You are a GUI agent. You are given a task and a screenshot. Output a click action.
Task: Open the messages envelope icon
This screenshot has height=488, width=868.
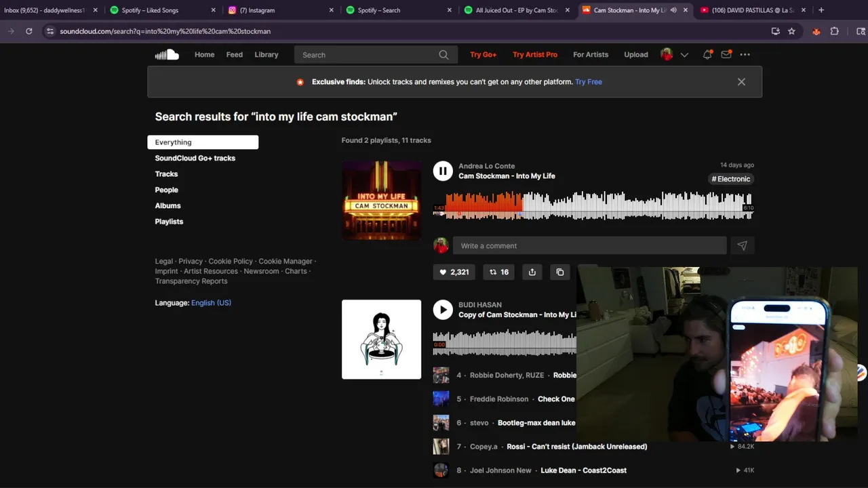point(726,55)
